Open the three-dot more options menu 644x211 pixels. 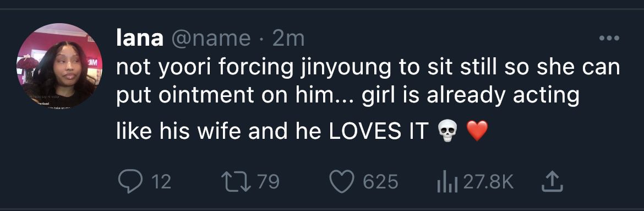coord(609,38)
